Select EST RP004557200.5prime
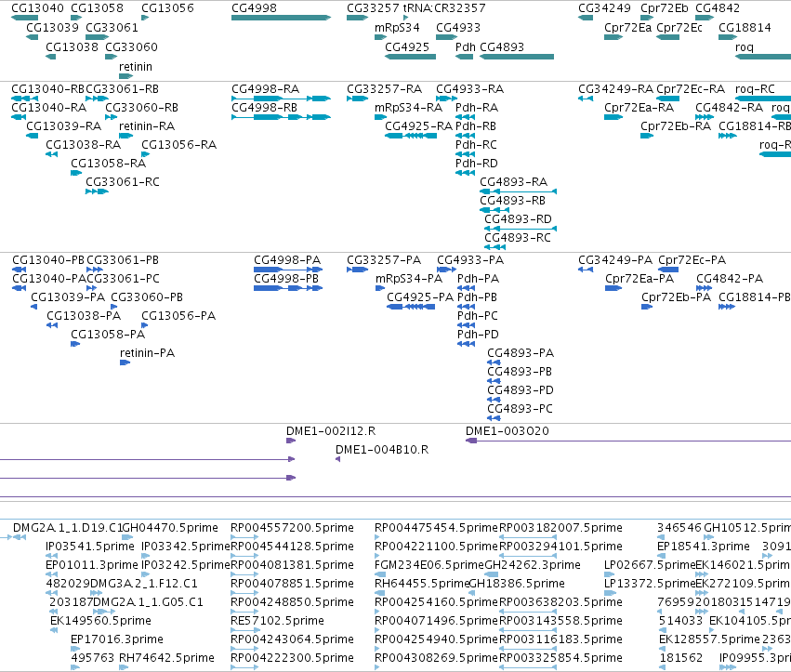The image size is (791, 672). coord(244,537)
